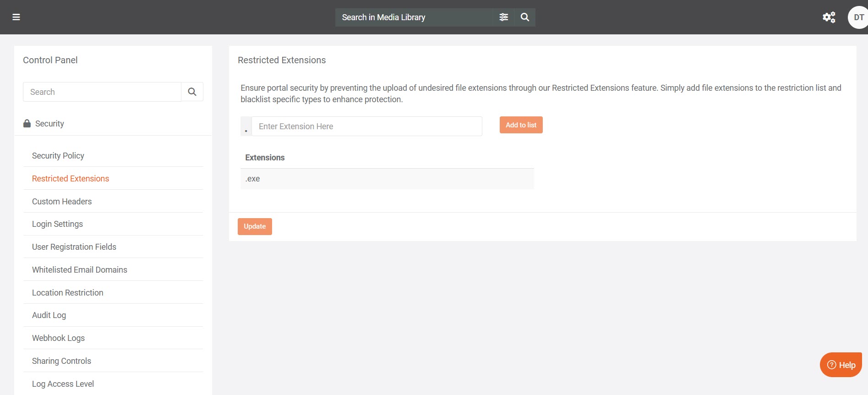Open Security Policy settings
Image resolution: width=868 pixels, height=395 pixels.
pyautogui.click(x=58, y=156)
